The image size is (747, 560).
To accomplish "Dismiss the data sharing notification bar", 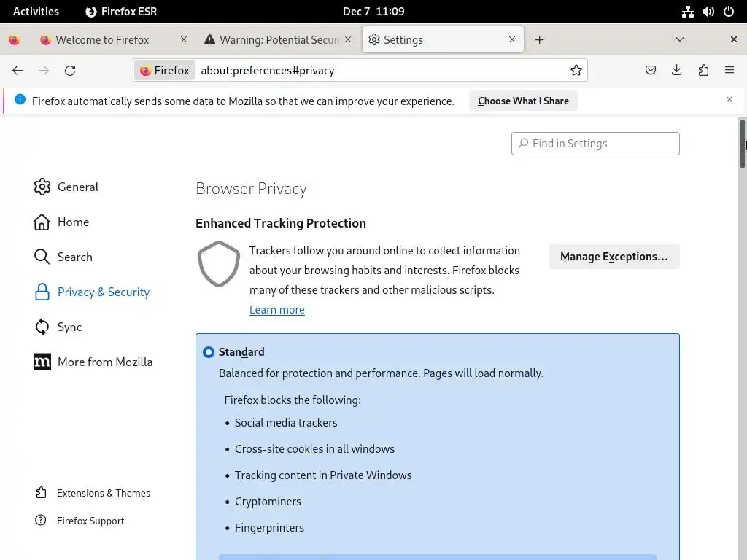I will (729, 100).
